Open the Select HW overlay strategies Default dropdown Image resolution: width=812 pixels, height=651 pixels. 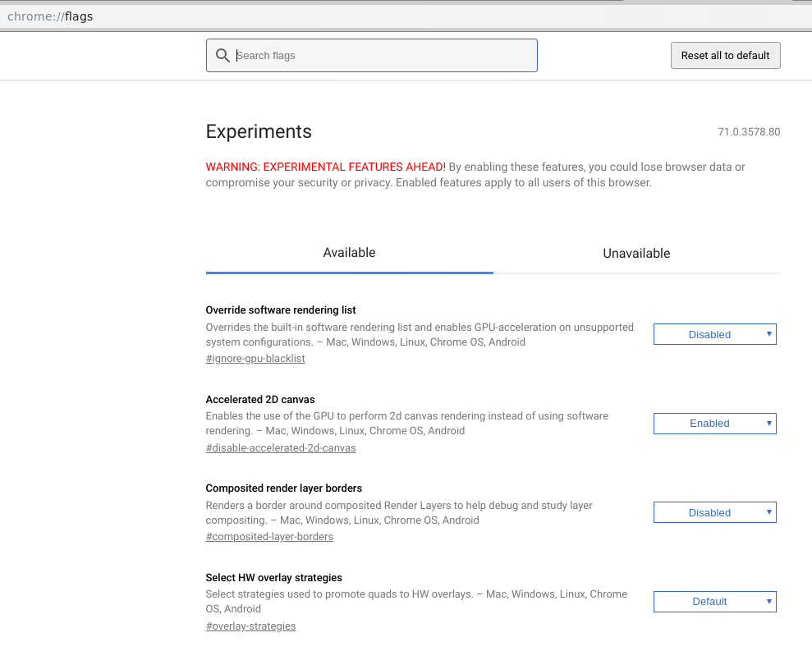(x=714, y=602)
